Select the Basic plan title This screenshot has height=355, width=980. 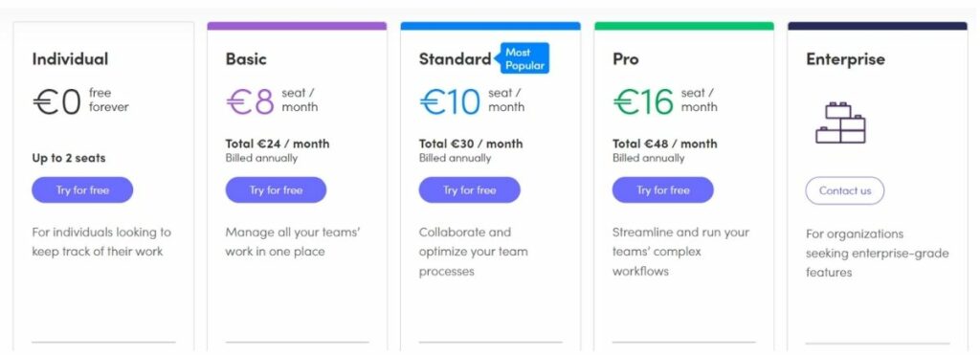246,58
